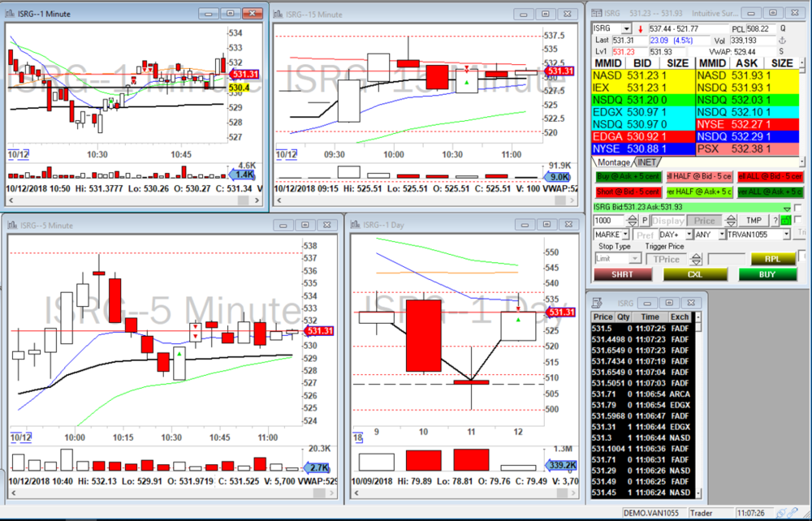Click the red down arrow next to the ISRG symbol
The width and height of the screenshot is (812, 521).
click(x=640, y=28)
